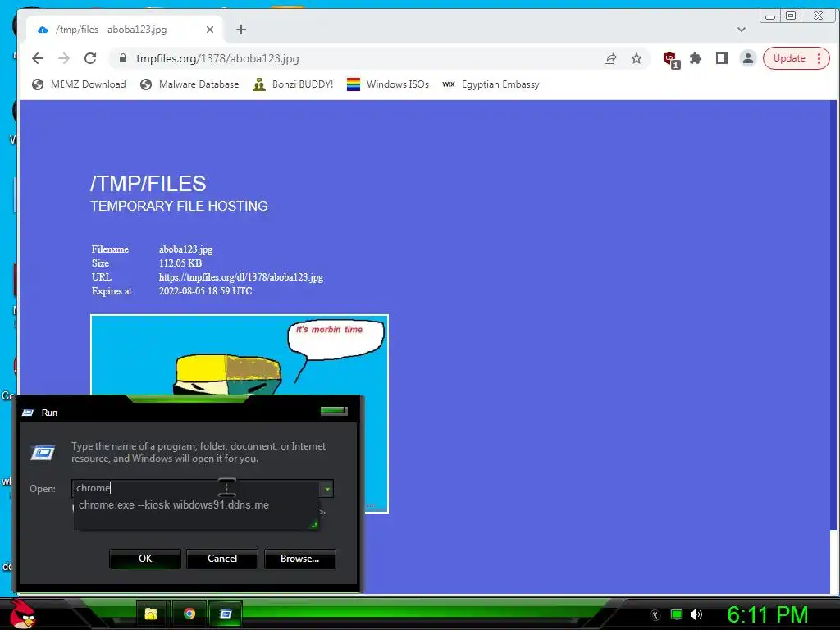
Task: Click the /TMP/FILES site heading
Action: (x=148, y=184)
